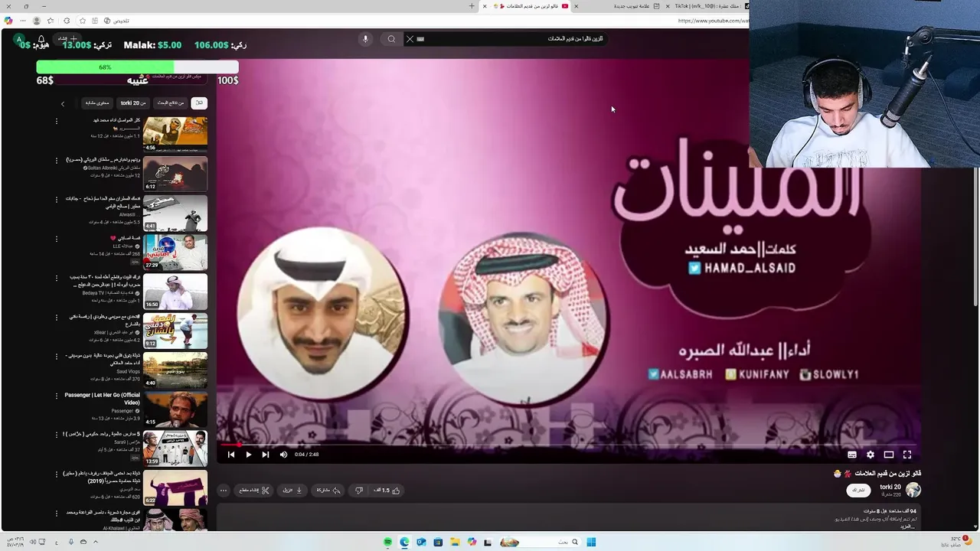Viewport: 980px width, 551px height.
Task: Open the more actions ellipsis below the video
Action: pyautogui.click(x=224, y=491)
